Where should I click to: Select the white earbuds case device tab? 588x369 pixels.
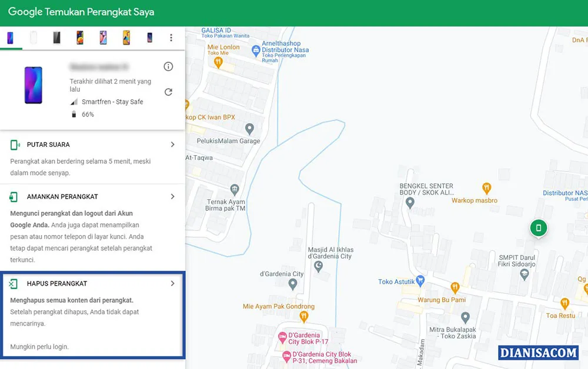pyautogui.click(x=34, y=37)
